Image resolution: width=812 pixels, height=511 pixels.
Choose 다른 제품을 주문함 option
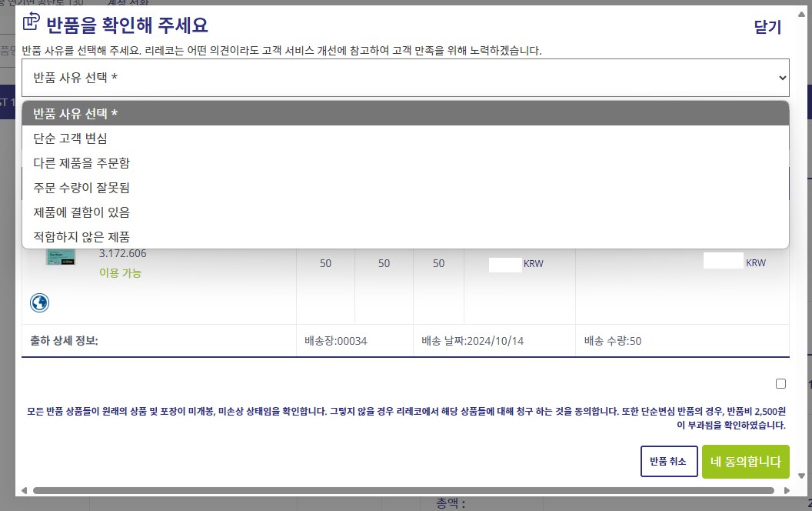click(x=405, y=162)
